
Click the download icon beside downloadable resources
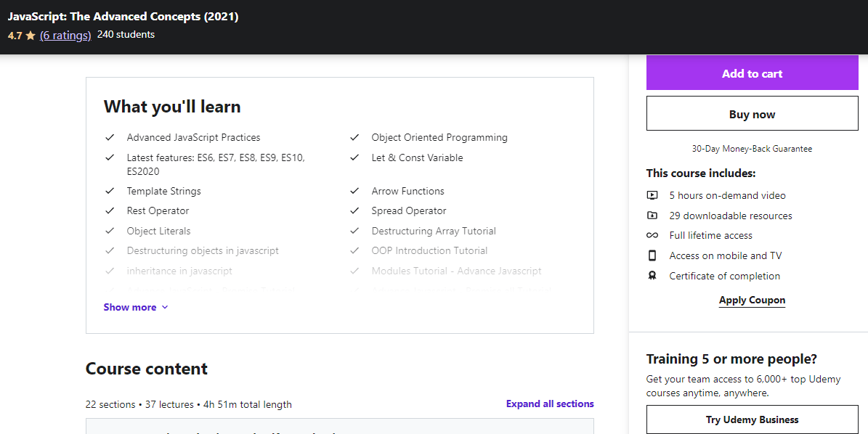click(652, 216)
